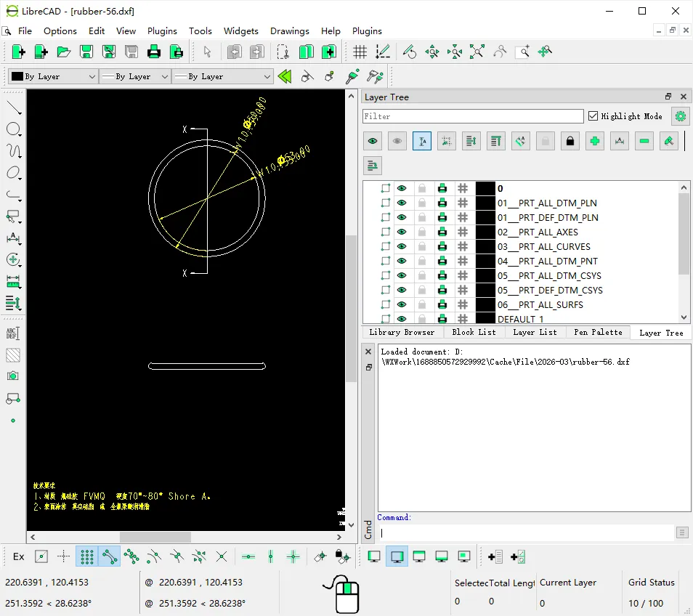Switch to the Pen Palette tab
The image size is (693, 616).
(598, 333)
